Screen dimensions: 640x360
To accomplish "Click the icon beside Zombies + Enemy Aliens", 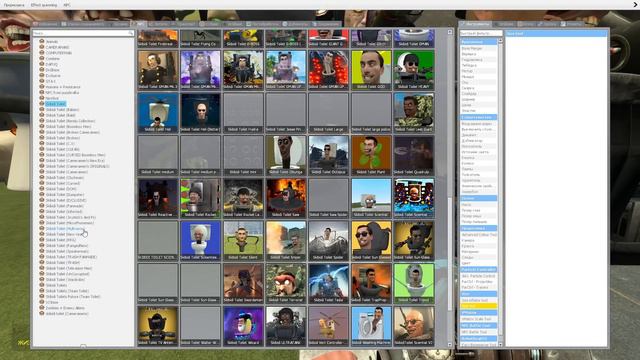I will 42,308.
